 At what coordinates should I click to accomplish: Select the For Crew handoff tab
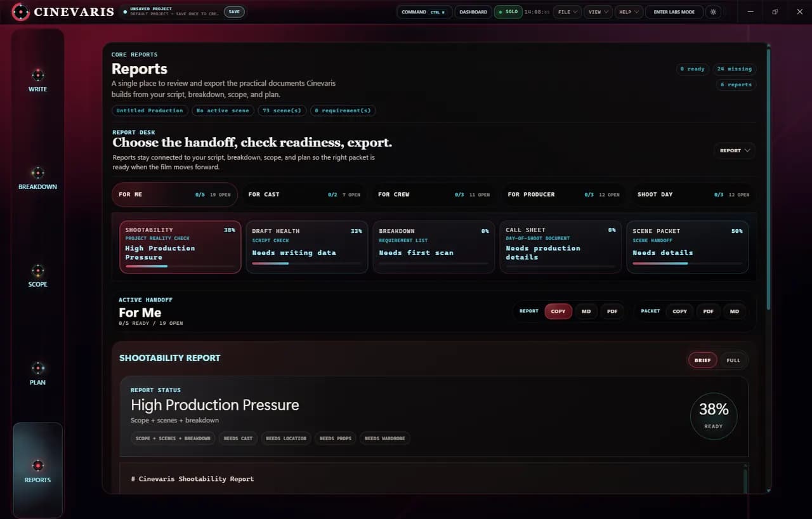click(x=434, y=194)
